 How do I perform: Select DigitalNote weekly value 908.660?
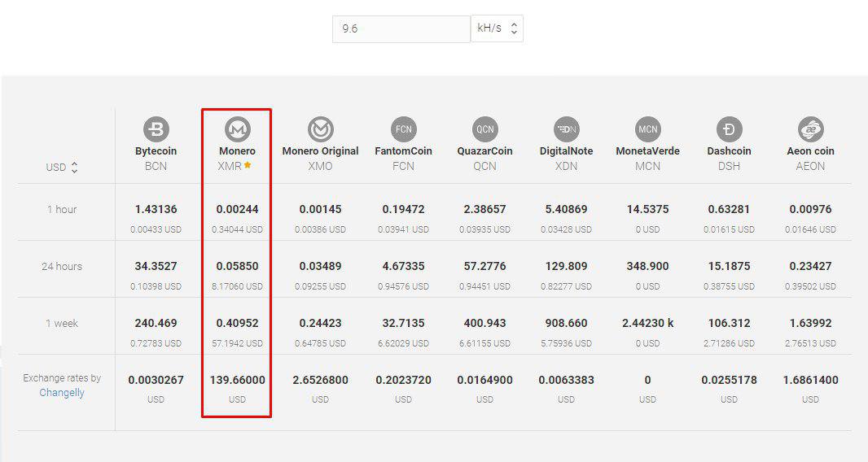coord(566,324)
